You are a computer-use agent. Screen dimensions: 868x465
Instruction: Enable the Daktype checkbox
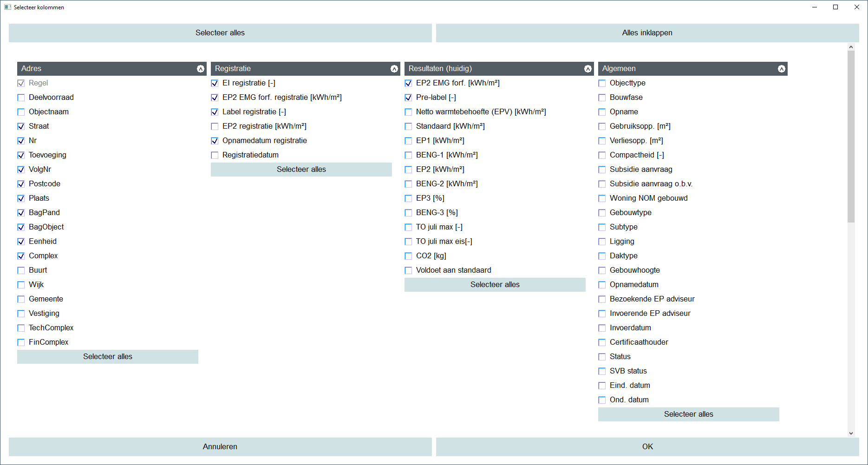[602, 256]
